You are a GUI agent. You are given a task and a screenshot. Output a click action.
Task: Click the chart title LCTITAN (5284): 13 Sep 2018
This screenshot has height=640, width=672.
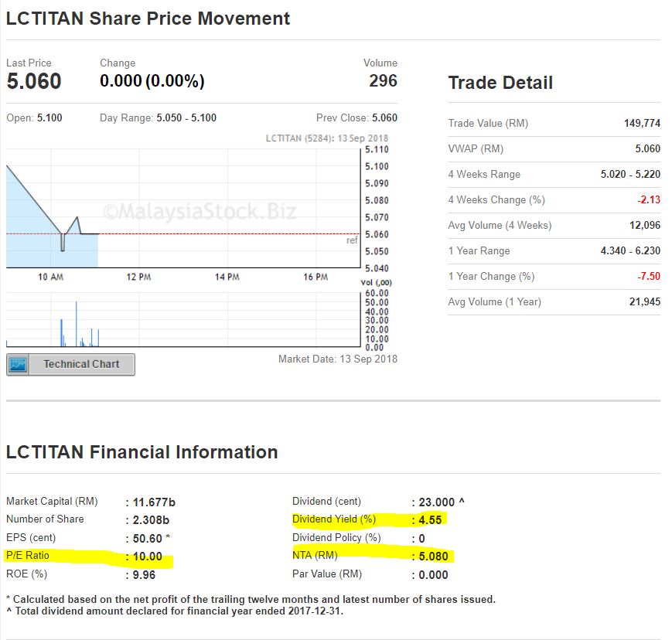pyautogui.click(x=326, y=138)
